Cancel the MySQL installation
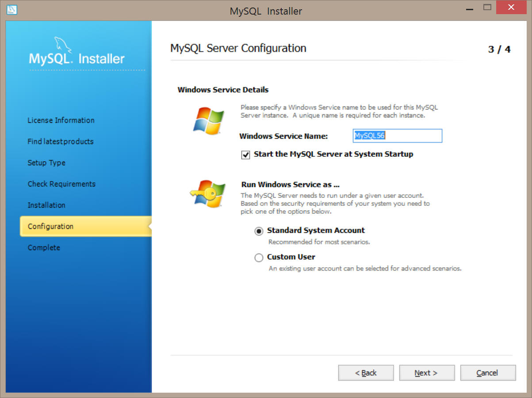 click(488, 373)
